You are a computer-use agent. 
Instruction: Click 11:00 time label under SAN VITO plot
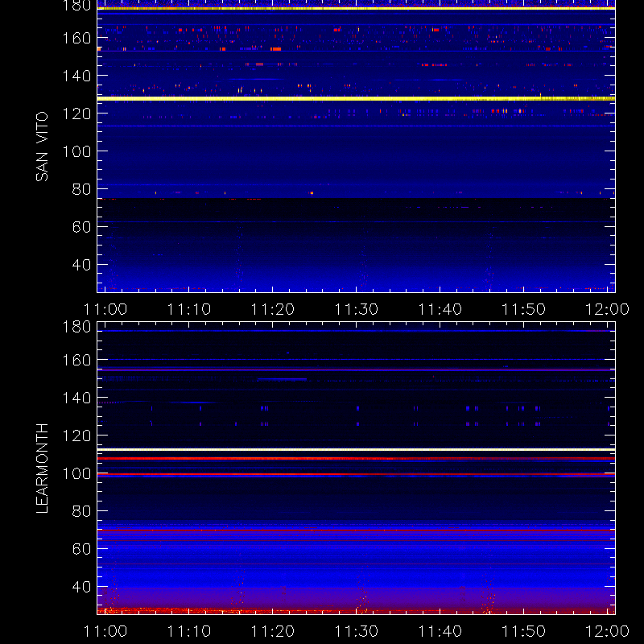(x=105, y=309)
